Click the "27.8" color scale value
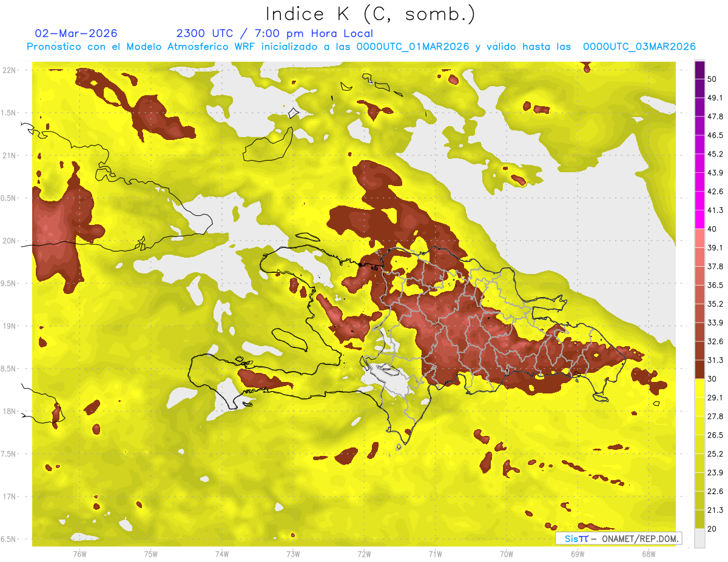Image resolution: width=728 pixels, height=562 pixels. [x=715, y=416]
